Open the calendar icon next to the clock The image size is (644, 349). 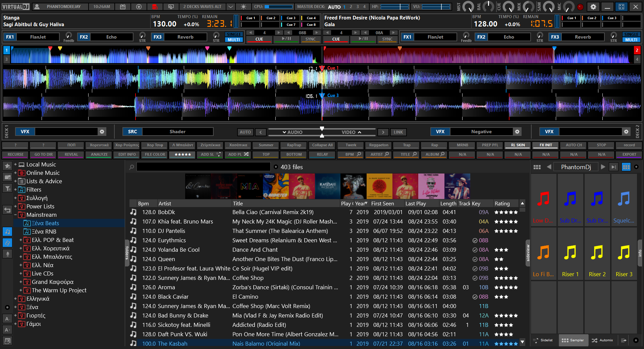point(123,7)
